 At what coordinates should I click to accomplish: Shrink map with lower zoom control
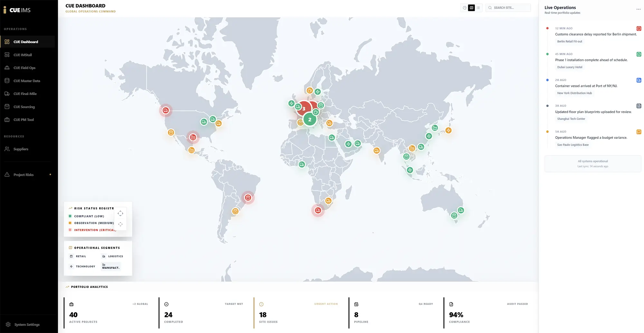pos(120,224)
